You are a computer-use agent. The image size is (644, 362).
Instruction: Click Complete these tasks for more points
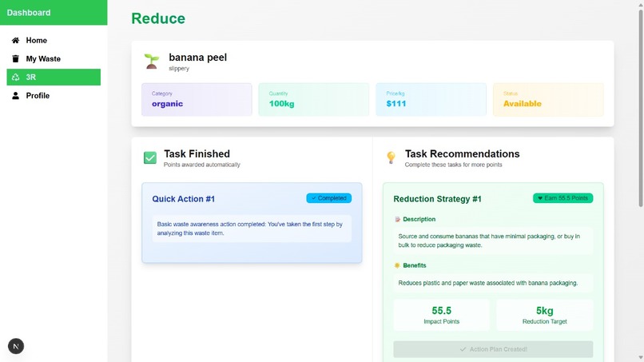point(453,165)
